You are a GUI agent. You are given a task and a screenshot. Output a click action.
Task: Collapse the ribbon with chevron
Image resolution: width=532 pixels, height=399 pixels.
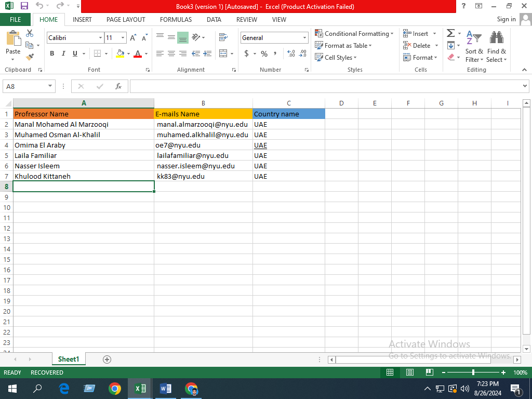point(524,70)
